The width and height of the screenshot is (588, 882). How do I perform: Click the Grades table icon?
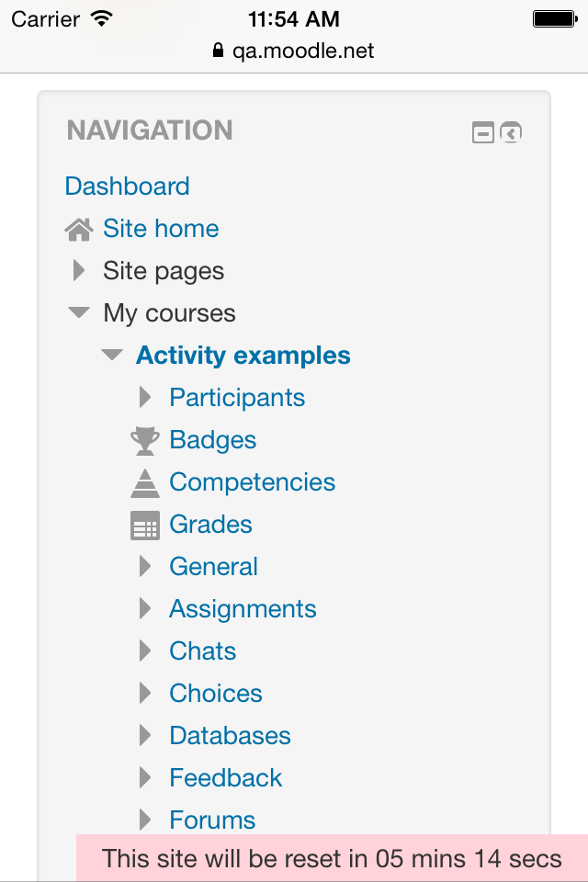tap(145, 526)
